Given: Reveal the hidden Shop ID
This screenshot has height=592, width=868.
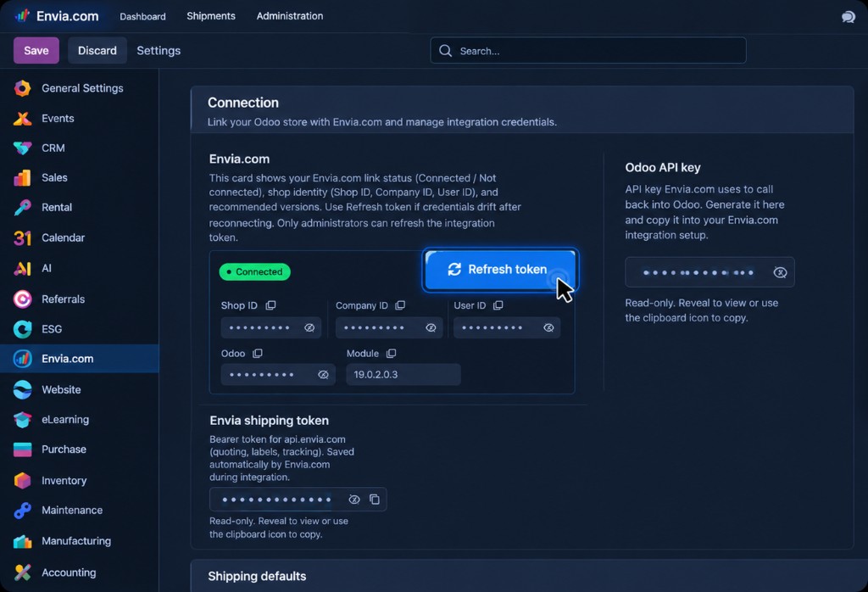Looking at the screenshot, I should 309,328.
